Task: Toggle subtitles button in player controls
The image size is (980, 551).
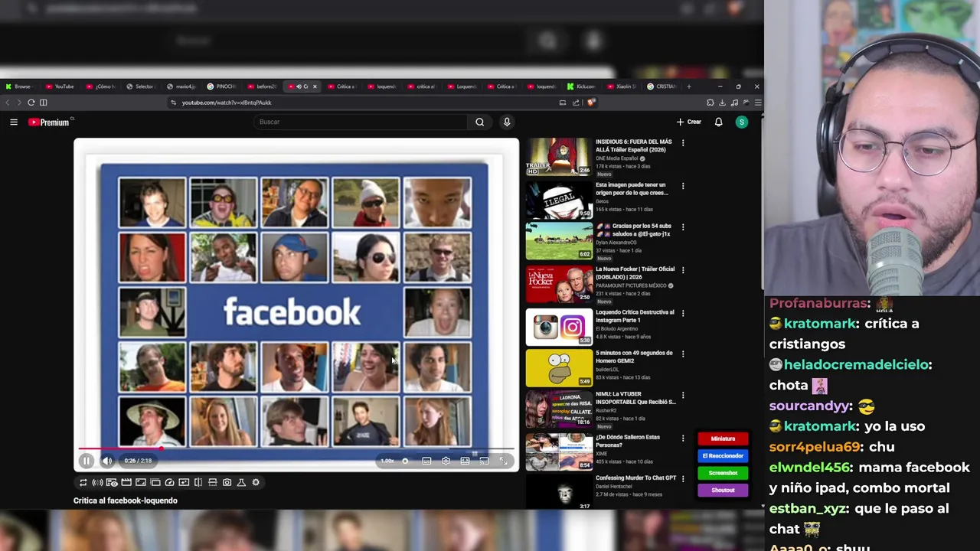Action: (426, 461)
